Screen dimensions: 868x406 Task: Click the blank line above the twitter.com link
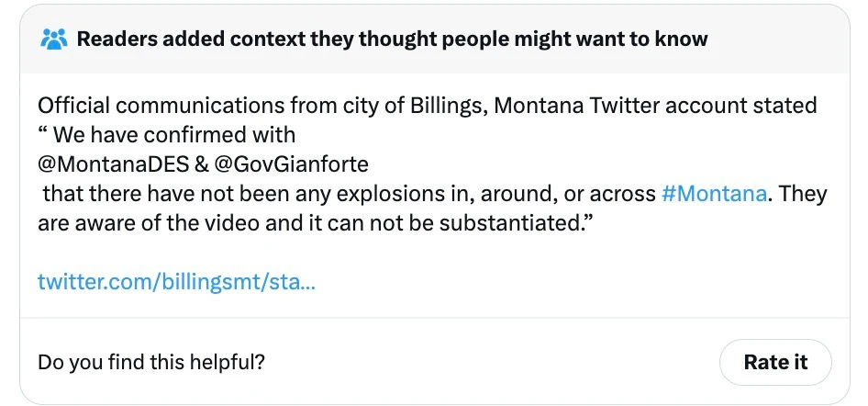pyautogui.click(x=435, y=253)
